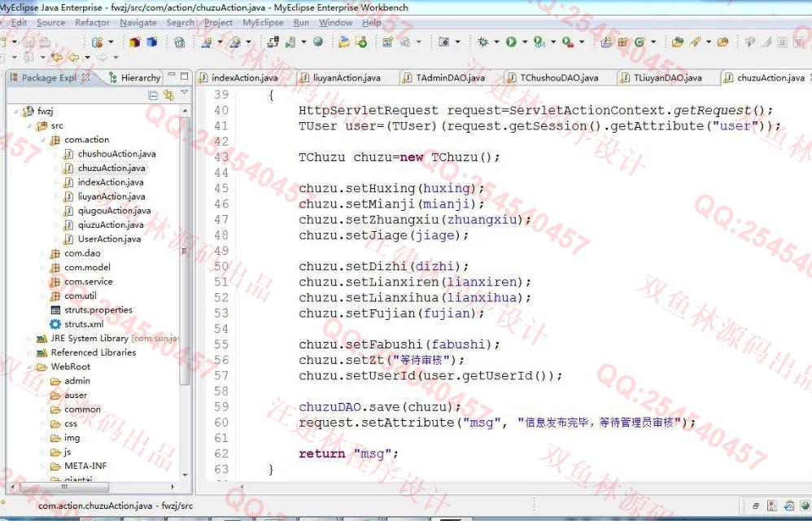Click the Save toolbar icon
The height and width of the screenshot is (521, 812).
point(29,42)
